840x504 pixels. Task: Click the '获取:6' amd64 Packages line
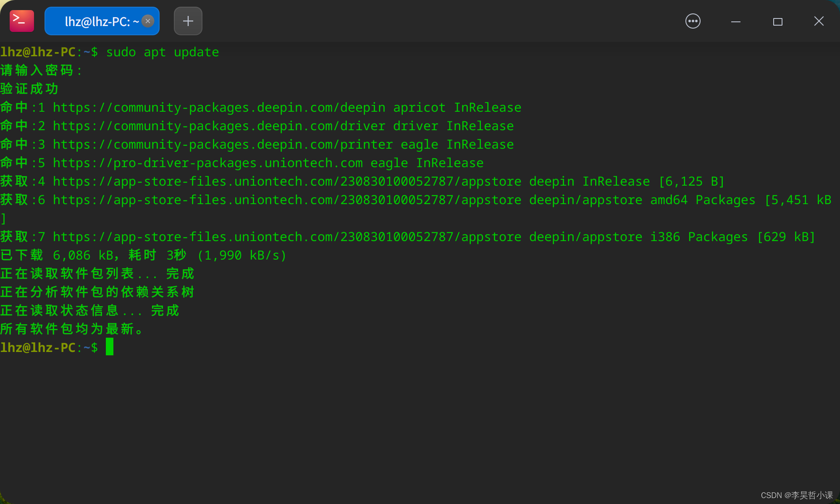click(x=416, y=200)
